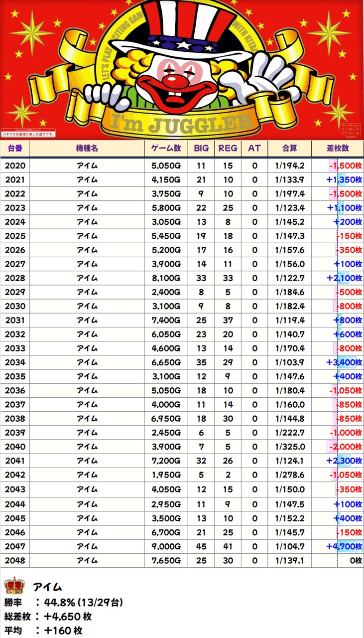The height and width of the screenshot is (638, 364).
Task: Select machine number 2047 cell
Action: 15,547
